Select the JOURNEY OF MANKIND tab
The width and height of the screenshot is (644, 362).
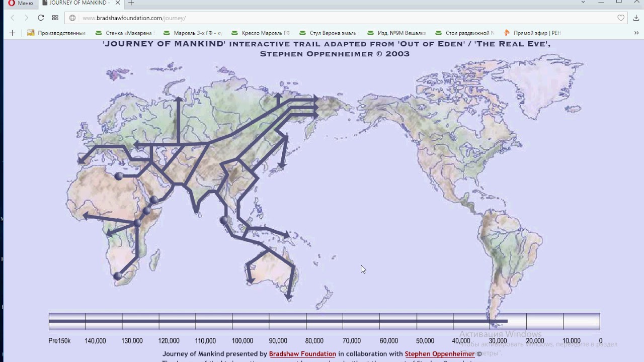79,3
